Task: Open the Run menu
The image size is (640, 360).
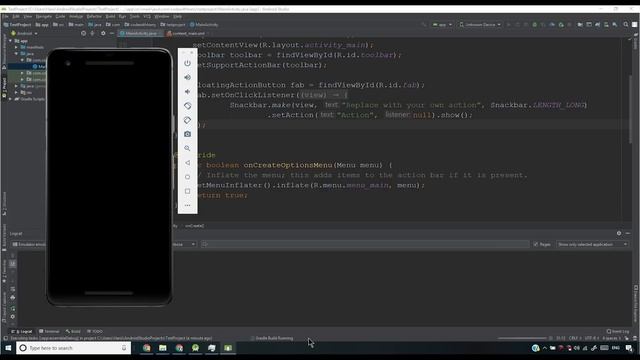Action: coord(122,16)
